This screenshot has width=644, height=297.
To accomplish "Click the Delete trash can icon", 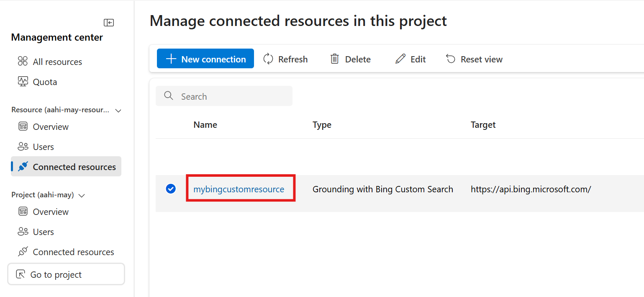I will (334, 59).
